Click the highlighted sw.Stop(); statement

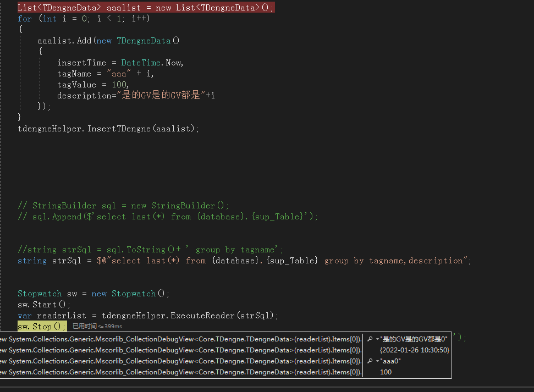[42, 326]
